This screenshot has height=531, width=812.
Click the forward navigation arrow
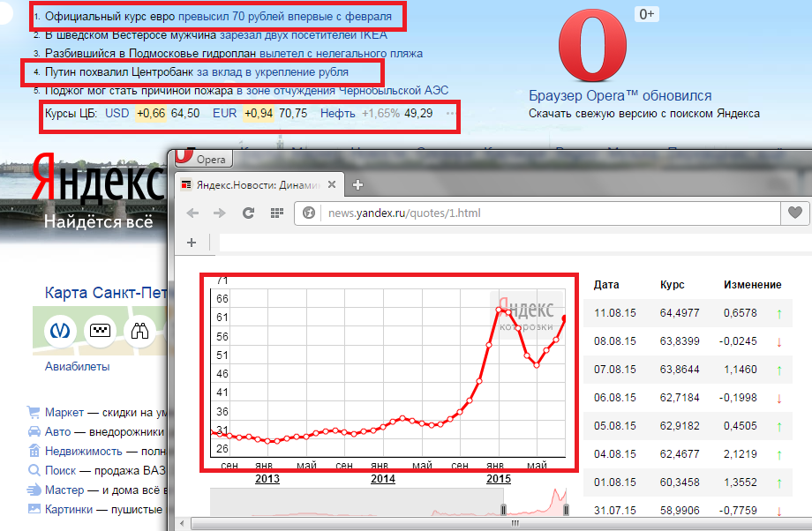tap(220, 213)
